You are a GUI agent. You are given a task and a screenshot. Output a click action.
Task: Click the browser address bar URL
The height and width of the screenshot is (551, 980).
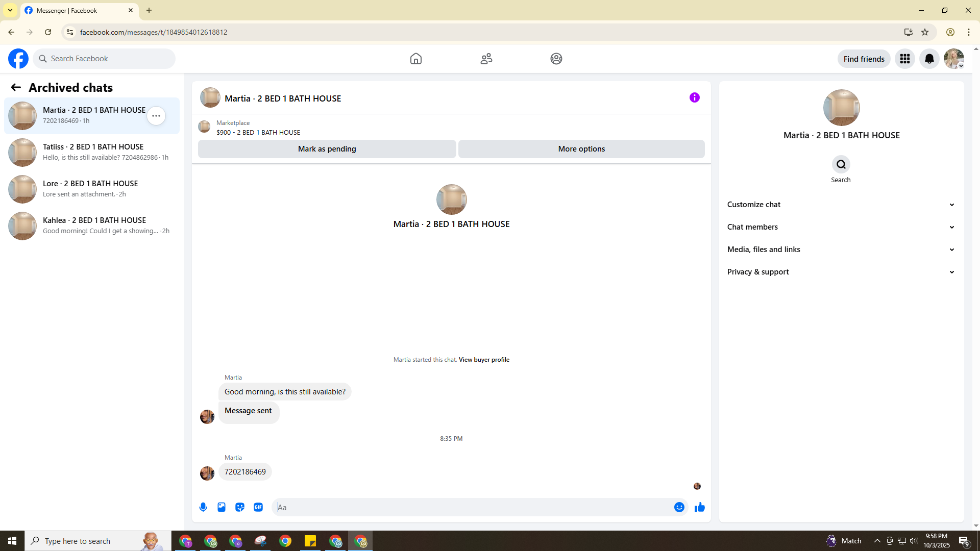coord(154,32)
